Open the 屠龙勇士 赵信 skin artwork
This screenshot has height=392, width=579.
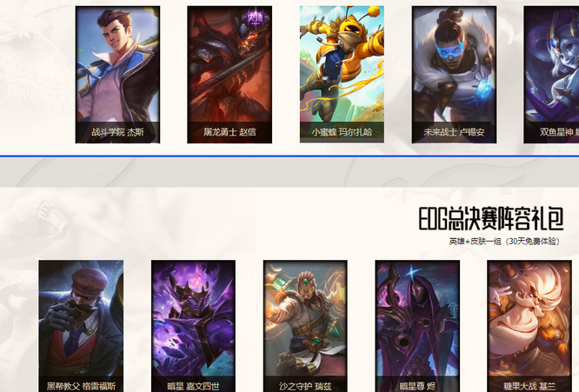(230, 75)
